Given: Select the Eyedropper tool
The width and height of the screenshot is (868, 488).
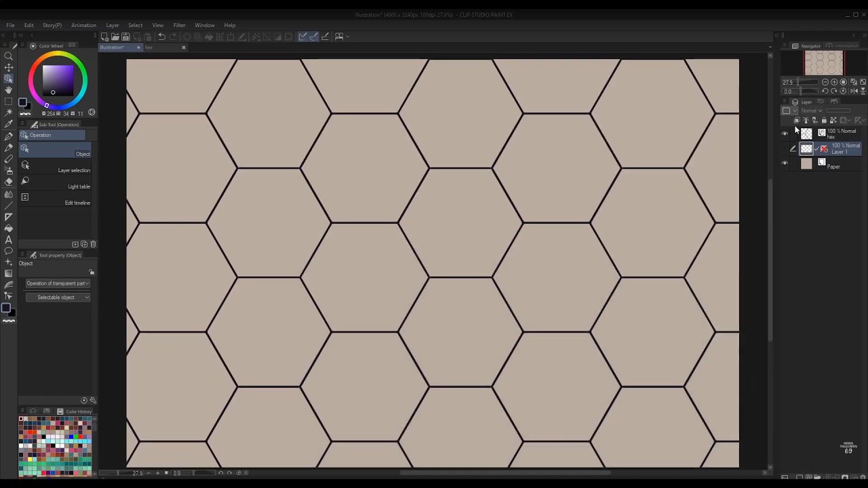Looking at the screenshot, I should click(x=8, y=124).
